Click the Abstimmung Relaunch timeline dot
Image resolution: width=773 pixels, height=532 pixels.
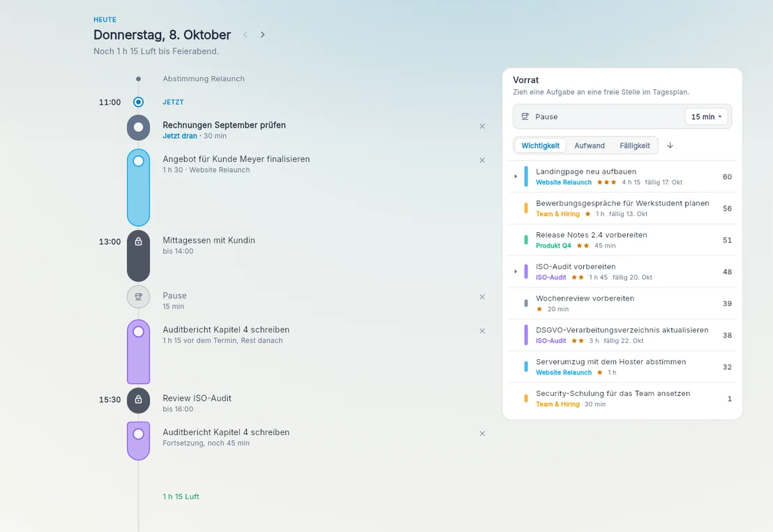pyautogui.click(x=139, y=79)
